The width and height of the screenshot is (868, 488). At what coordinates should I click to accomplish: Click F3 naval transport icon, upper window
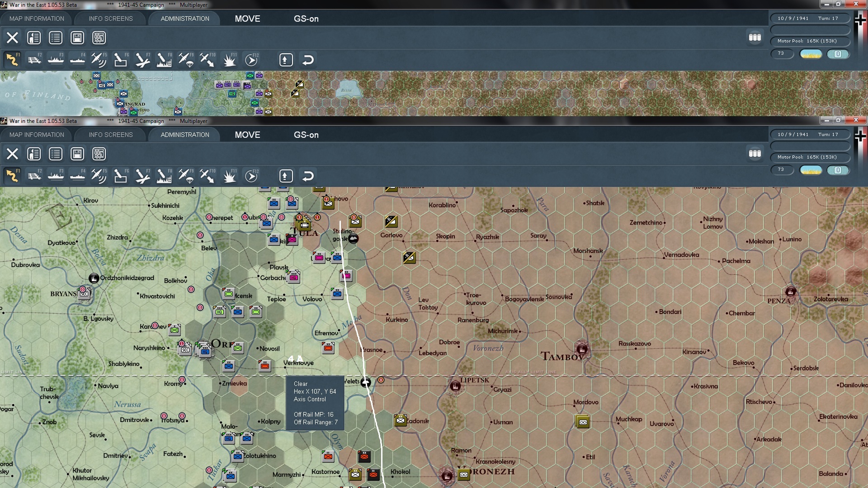(56, 60)
